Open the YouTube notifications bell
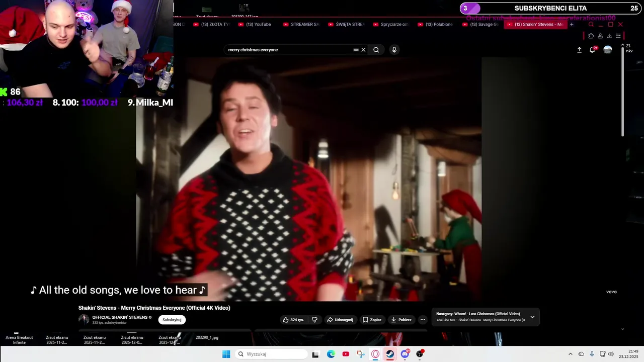The height and width of the screenshot is (362, 644). pyautogui.click(x=593, y=50)
